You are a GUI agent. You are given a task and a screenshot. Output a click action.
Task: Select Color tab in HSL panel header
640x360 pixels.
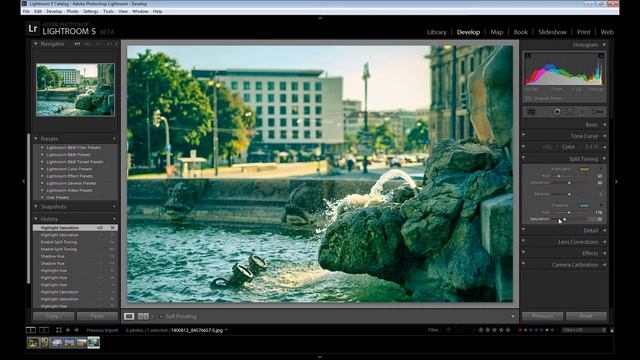pyautogui.click(x=568, y=147)
